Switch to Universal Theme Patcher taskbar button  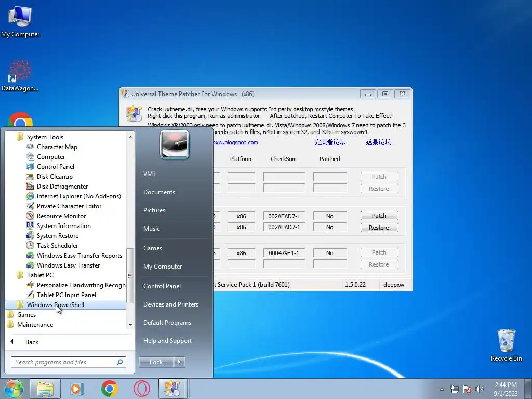coord(172,389)
